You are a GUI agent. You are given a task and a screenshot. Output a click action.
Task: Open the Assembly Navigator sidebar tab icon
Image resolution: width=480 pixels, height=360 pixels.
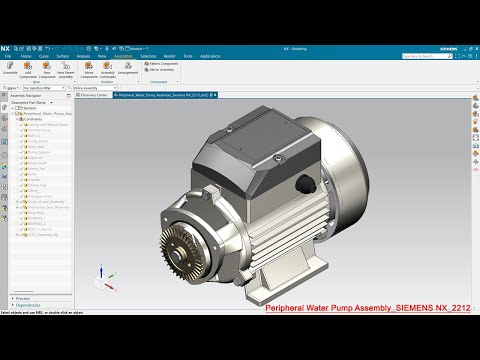(4, 107)
